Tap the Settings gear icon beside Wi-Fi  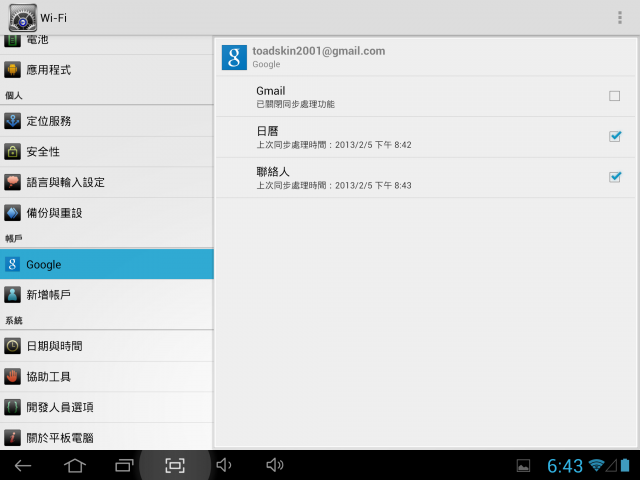tap(23, 18)
